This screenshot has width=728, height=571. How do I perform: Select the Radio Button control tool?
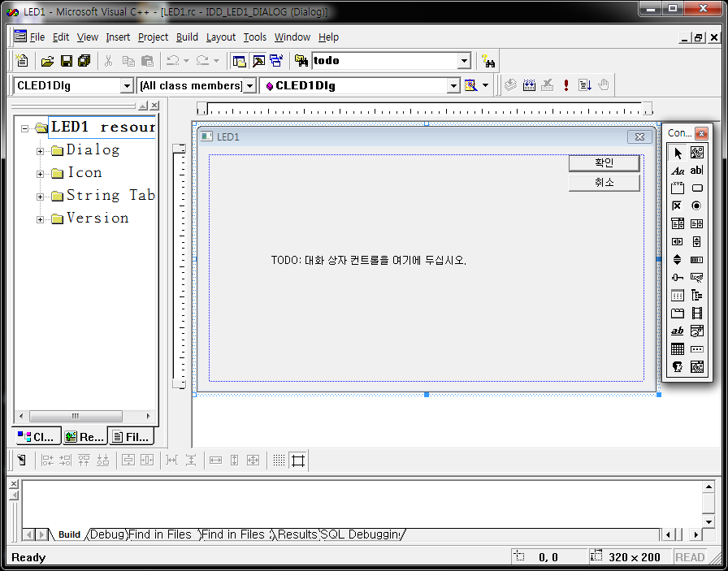[697, 205]
